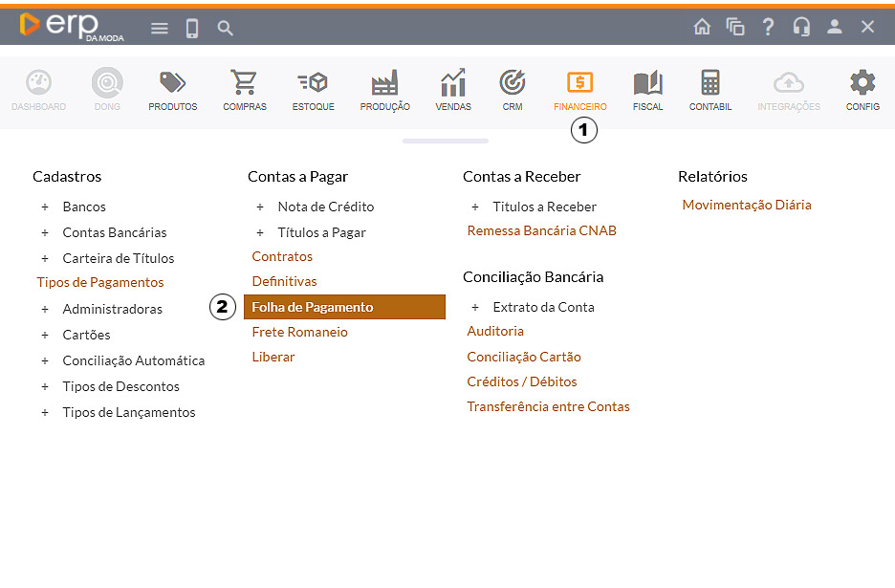Open the Movimentação Diária report link
Screen dimensions: 895x588
(746, 205)
